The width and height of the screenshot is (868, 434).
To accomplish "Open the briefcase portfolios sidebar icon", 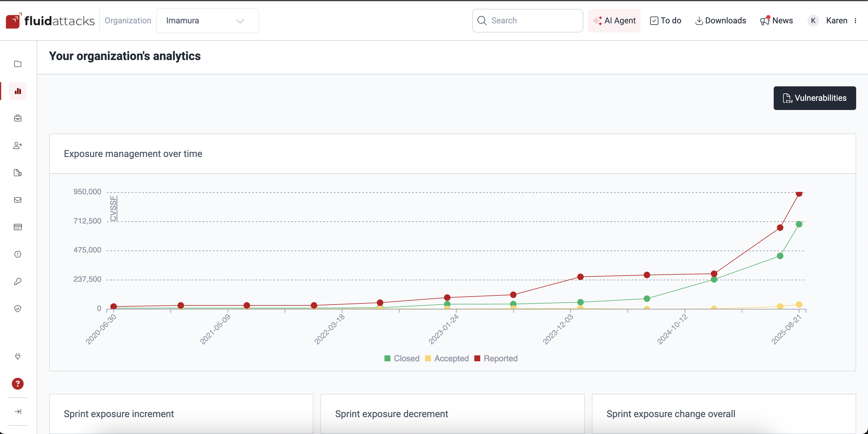I will pyautogui.click(x=18, y=118).
